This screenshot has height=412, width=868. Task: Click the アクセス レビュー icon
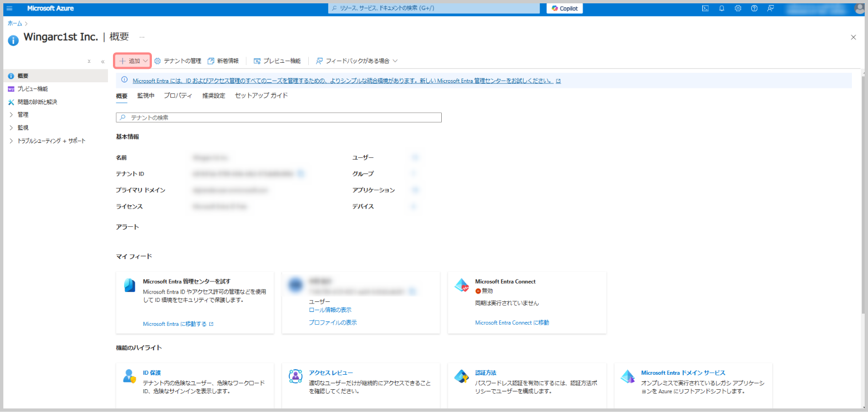click(x=295, y=376)
